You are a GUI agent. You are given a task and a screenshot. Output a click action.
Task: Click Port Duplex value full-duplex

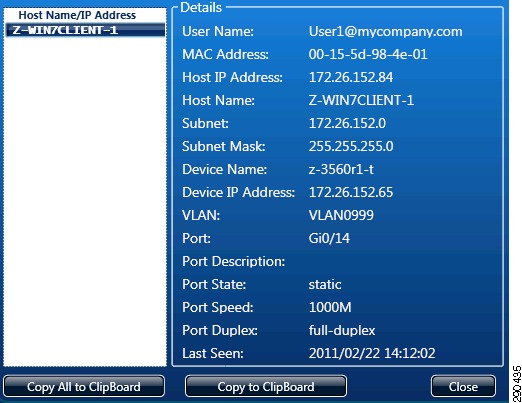[x=342, y=331]
